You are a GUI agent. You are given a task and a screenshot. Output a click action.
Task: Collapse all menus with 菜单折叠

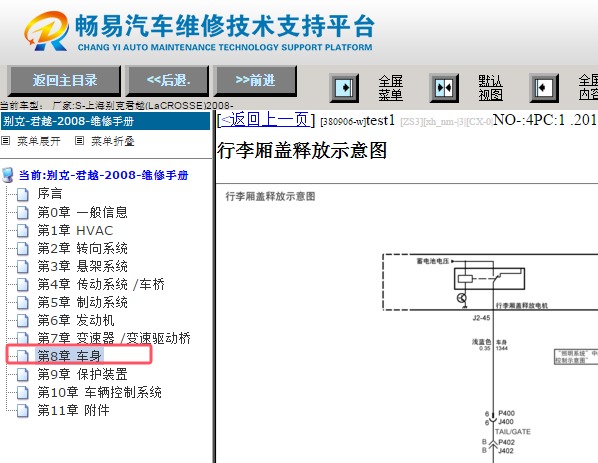[x=113, y=141]
